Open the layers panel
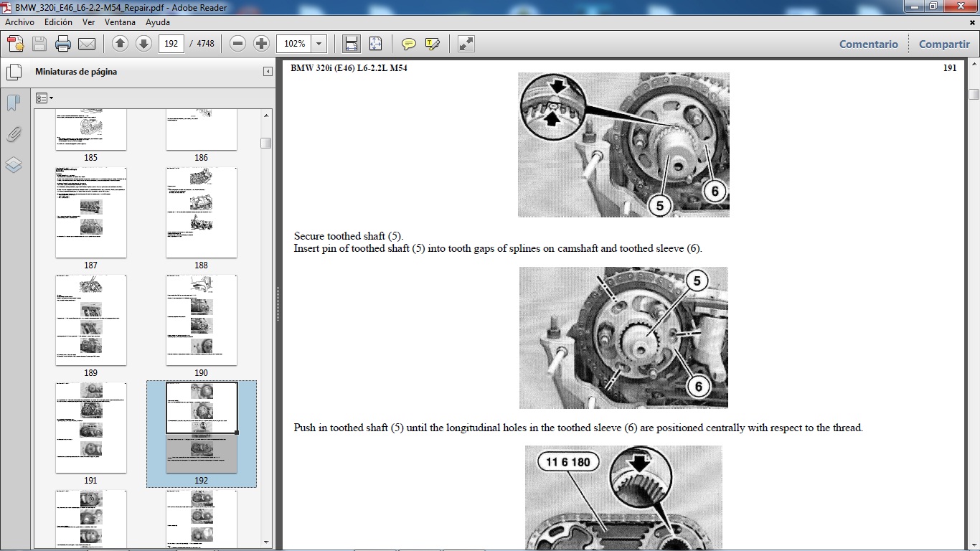Screen dimensions: 980x551 coord(13,165)
